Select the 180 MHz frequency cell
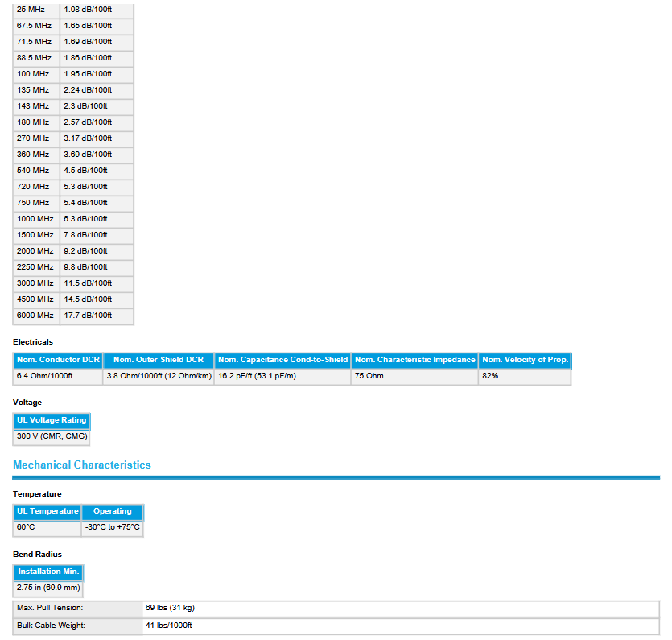The height and width of the screenshot is (640, 672). pyautogui.click(x=36, y=122)
